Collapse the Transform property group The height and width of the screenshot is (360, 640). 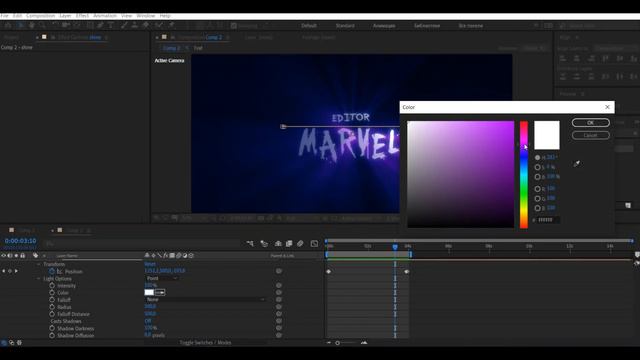[39, 264]
